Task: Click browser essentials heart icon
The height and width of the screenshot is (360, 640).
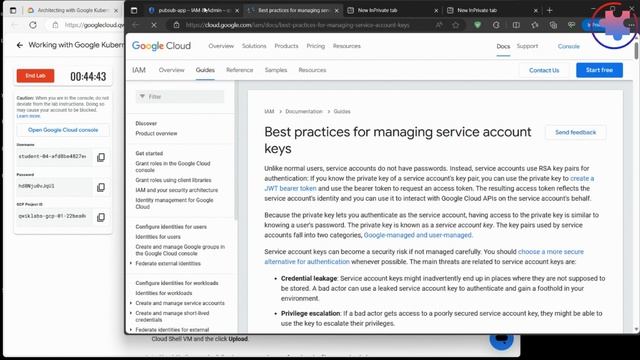Action: (x=571, y=25)
